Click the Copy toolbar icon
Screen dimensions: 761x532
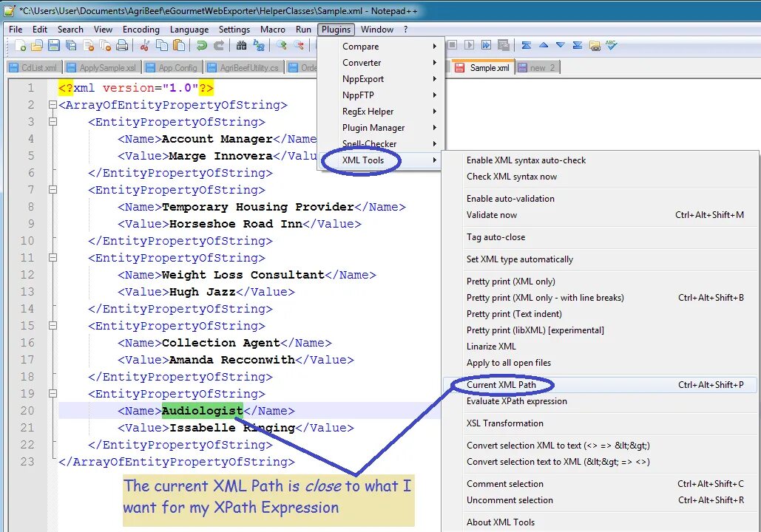point(162,46)
